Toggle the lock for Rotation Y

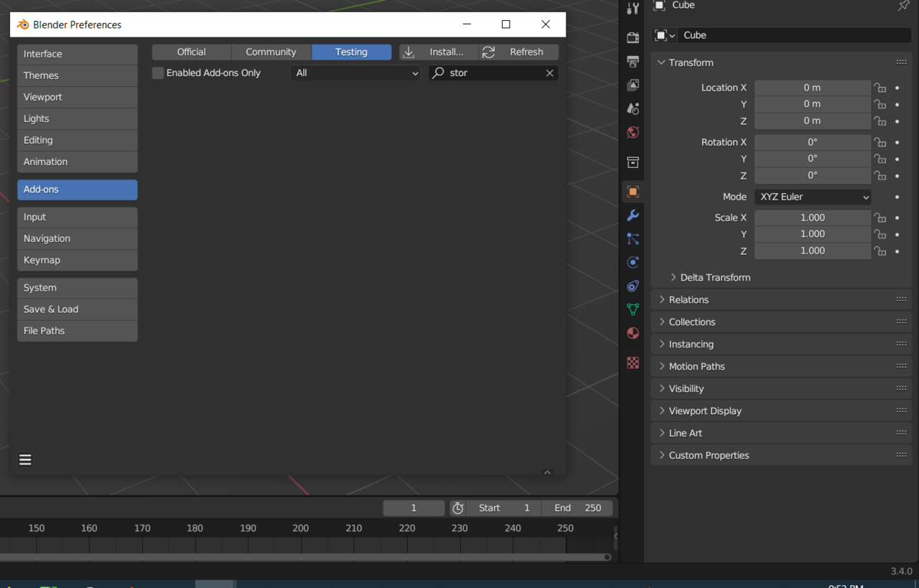pyautogui.click(x=880, y=159)
